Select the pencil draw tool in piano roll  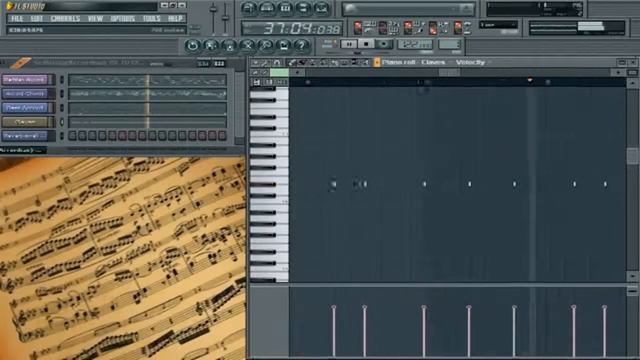pos(292,62)
